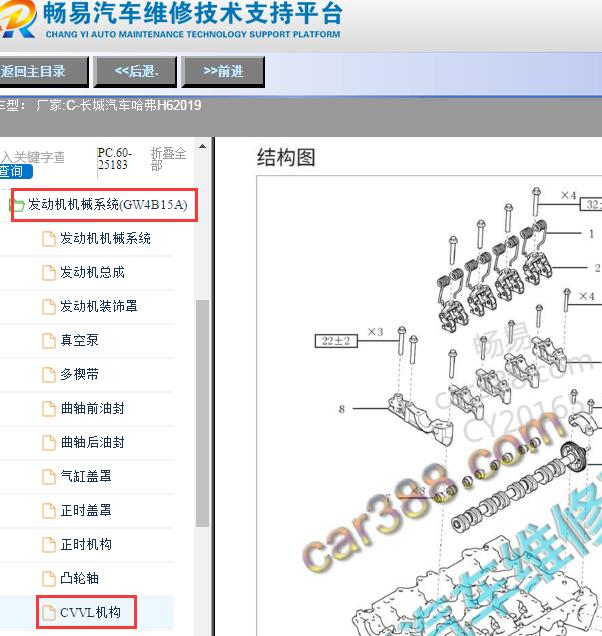Click the document icon beside 发动机总成
The image size is (602, 636).
(49, 273)
